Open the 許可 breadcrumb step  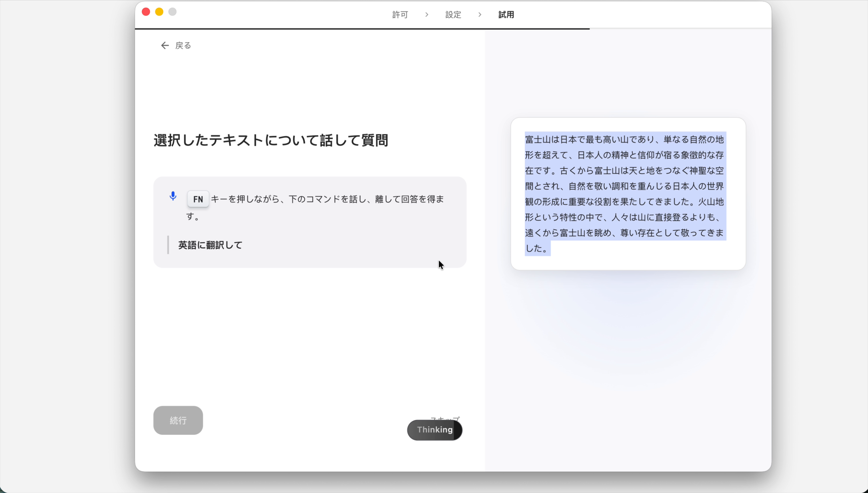[400, 15]
